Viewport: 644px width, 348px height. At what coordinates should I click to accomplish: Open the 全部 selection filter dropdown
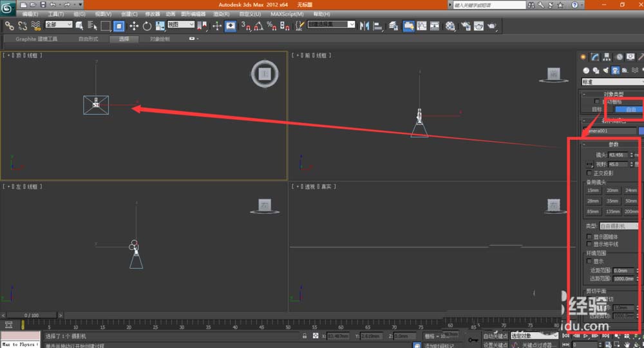click(x=59, y=24)
